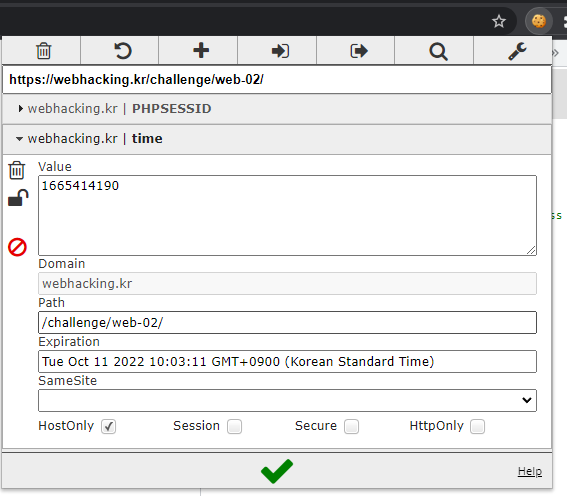
Task: Enable the HttpOnly checkbox
Action: pos(477,426)
